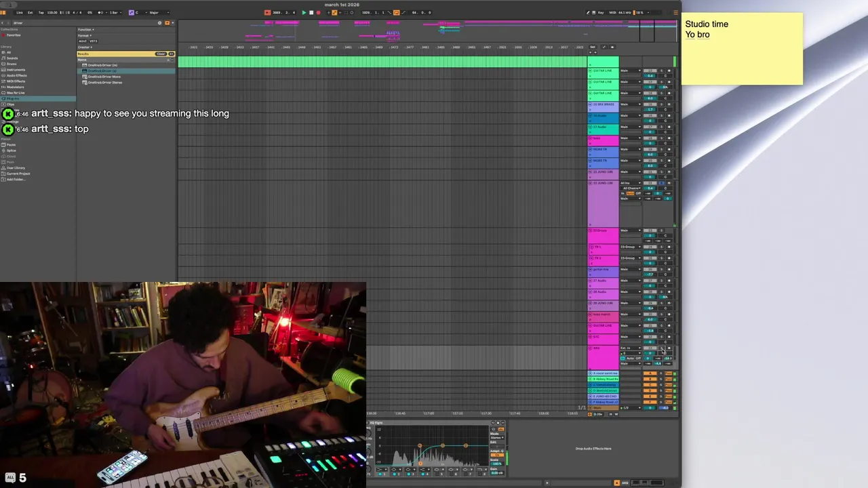
Task: Toggle the orange Loop switch in transport
Action: pos(397,12)
